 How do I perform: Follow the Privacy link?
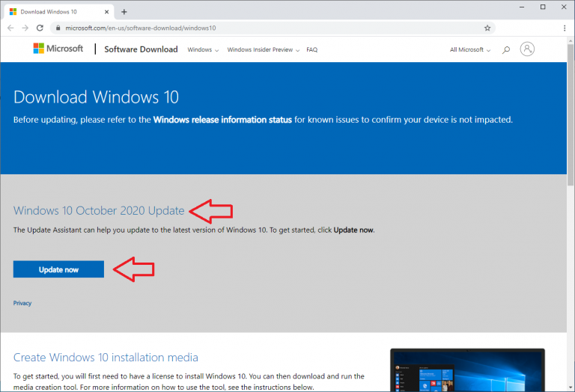pyautogui.click(x=22, y=303)
